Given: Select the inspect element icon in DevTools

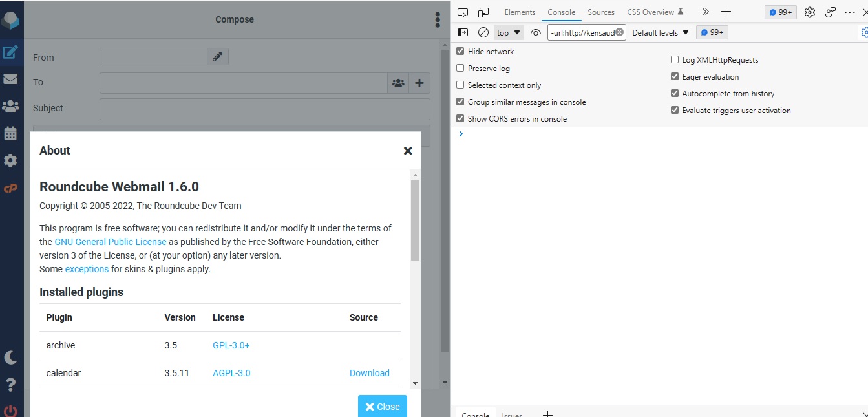Looking at the screenshot, I should coord(461,12).
